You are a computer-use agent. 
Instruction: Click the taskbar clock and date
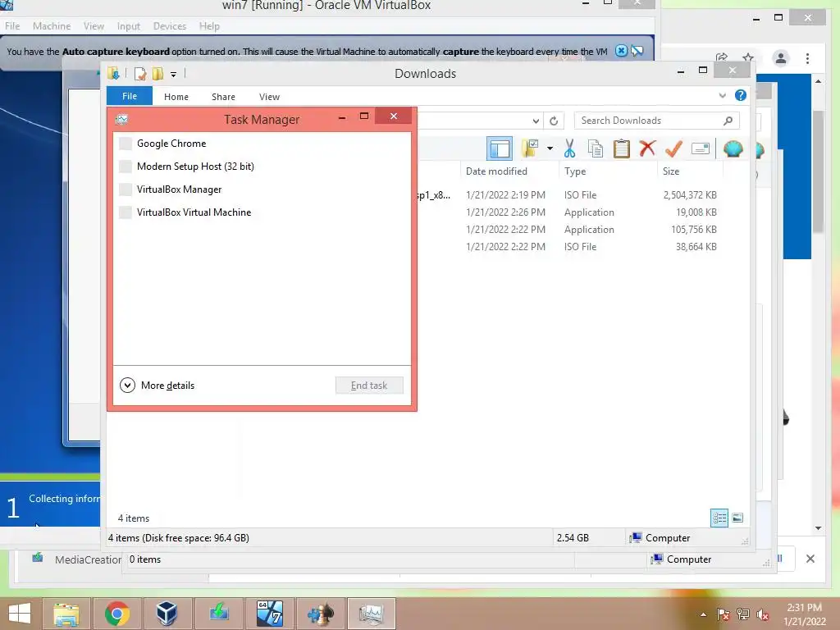pyautogui.click(x=805, y=614)
